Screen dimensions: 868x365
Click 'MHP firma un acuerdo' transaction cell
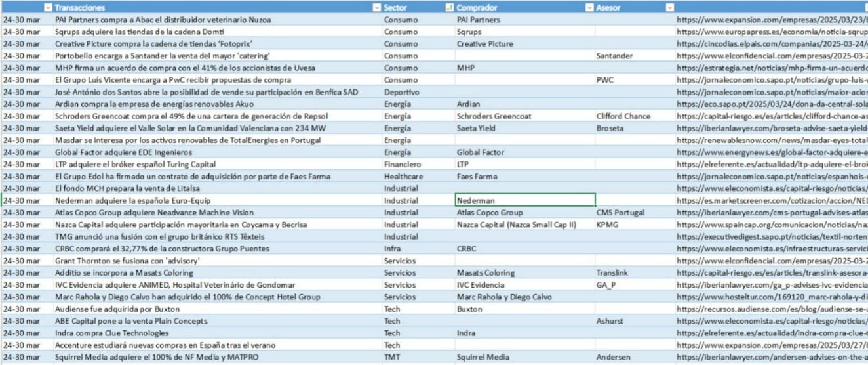218,68
